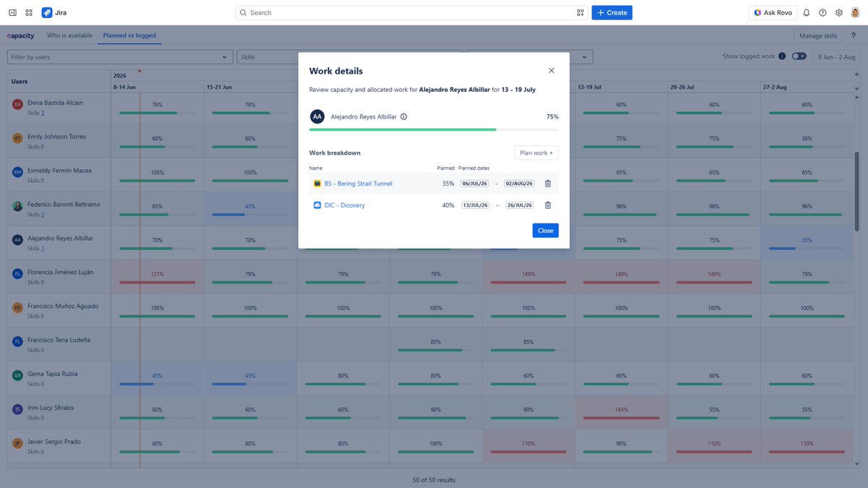Open the app switcher grid
868x488 pixels.
point(29,12)
